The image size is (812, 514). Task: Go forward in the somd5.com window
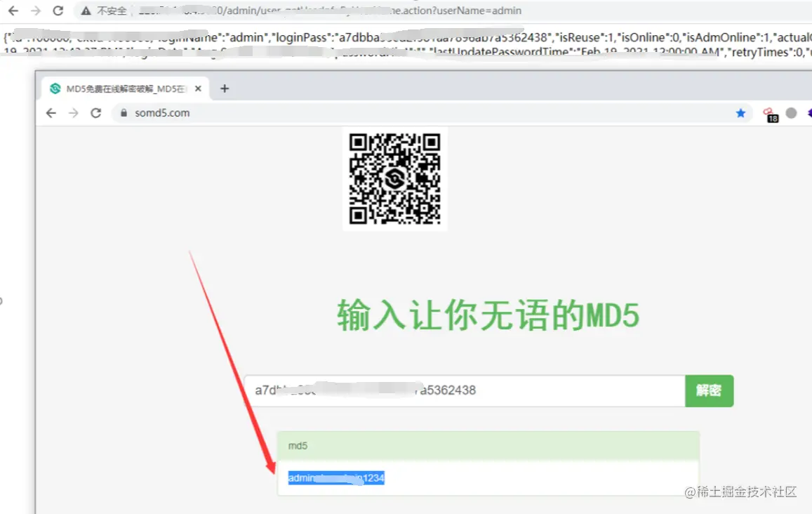(73, 113)
